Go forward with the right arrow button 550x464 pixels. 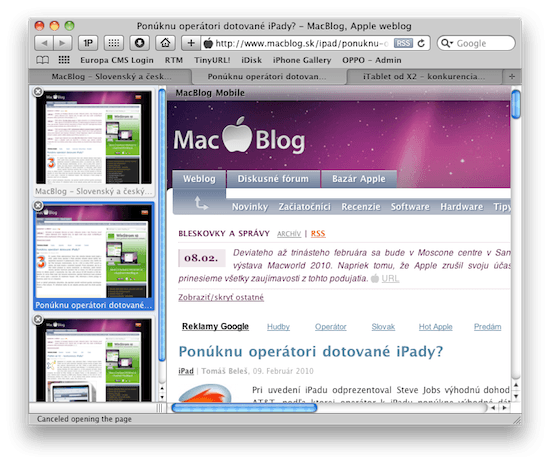(63, 43)
